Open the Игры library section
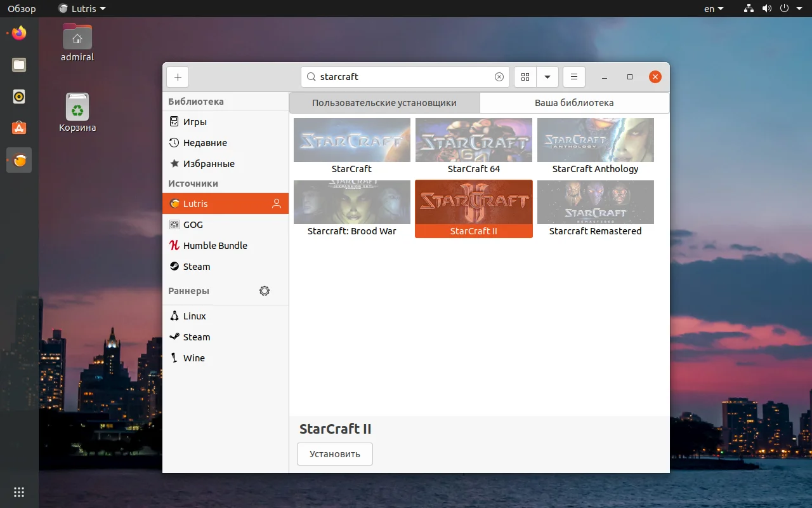The height and width of the screenshot is (508, 812). click(x=226, y=122)
